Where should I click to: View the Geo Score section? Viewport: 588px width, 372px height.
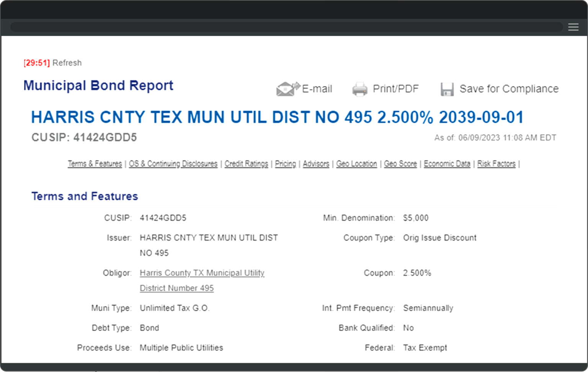pyautogui.click(x=400, y=164)
